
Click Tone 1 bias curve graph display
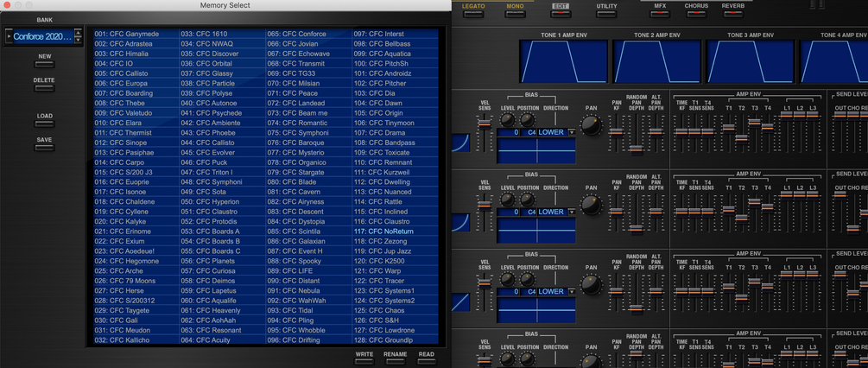pyautogui.click(x=535, y=151)
